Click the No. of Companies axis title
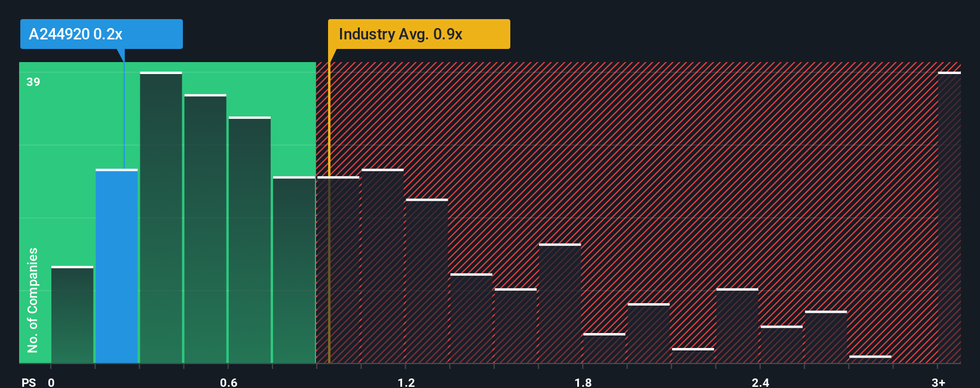The width and height of the screenshot is (980, 388). tap(33, 300)
